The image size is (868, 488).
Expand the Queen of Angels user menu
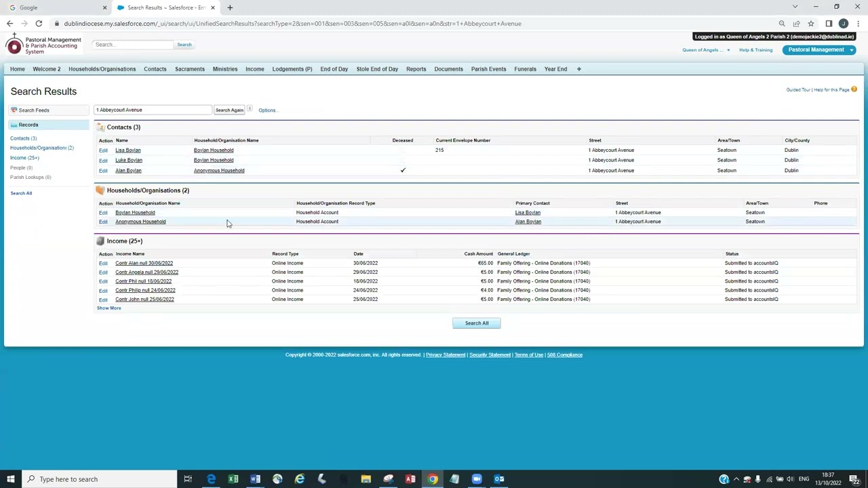705,50
